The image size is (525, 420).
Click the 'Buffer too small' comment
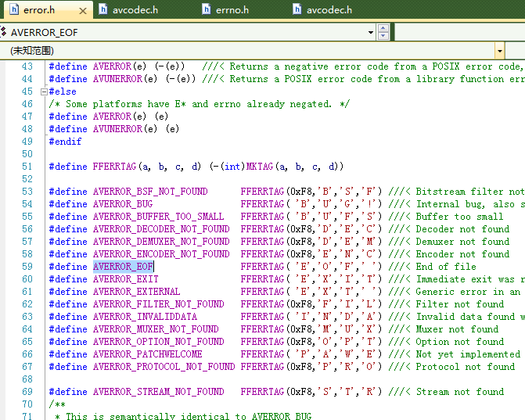(459, 217)
